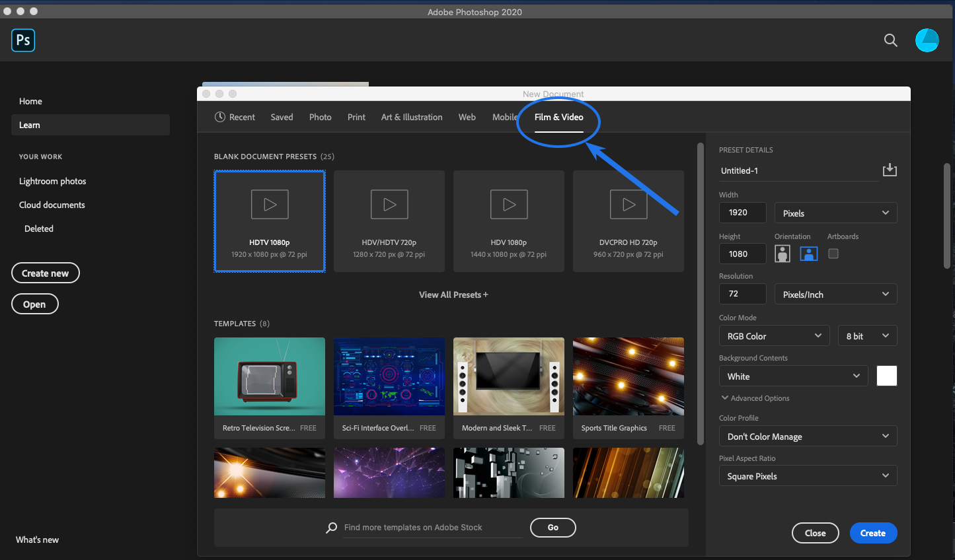Viewport: 955px width, 560px height.
Task: Open the Square Pixels aspect ratio dropdown
Action: pyautogui.click(x=808, y=475)
